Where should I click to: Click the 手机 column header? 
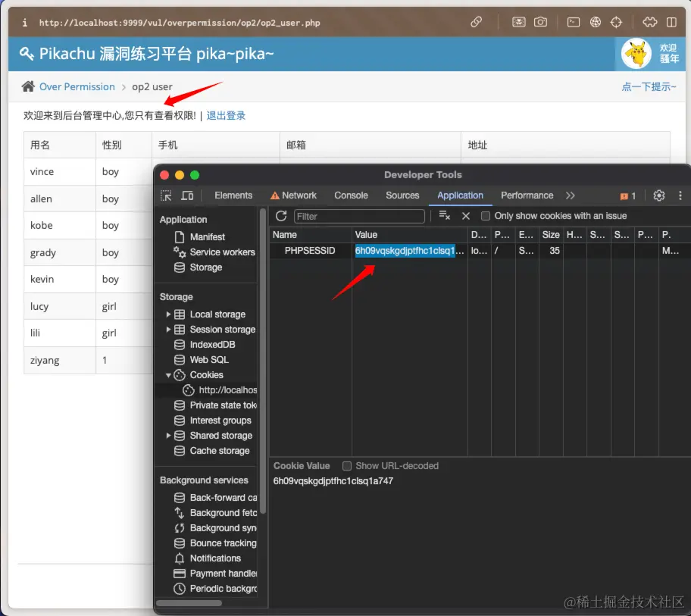point(216,145)
